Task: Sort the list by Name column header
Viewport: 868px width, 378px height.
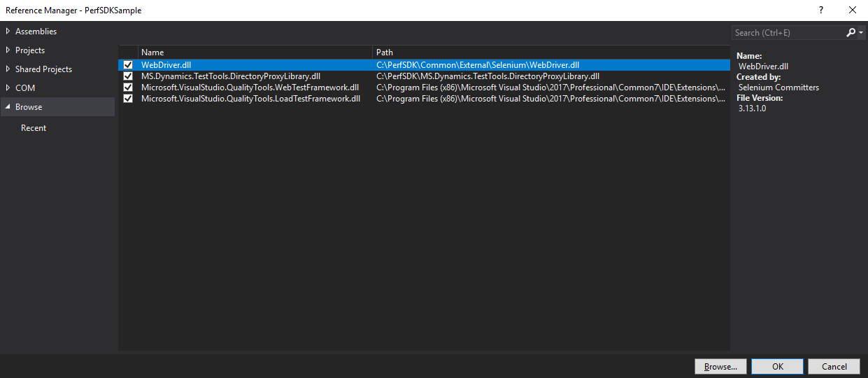Action: (255, 52)
